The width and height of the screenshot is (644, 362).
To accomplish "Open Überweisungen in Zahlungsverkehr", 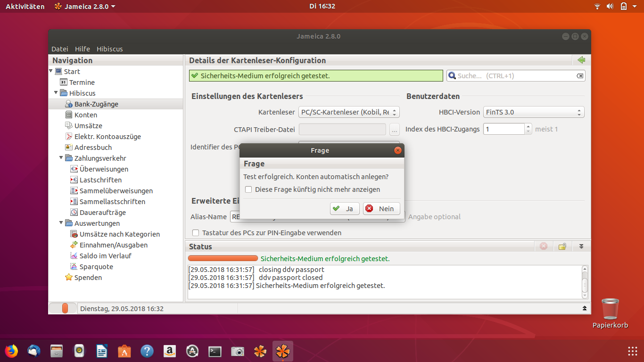I will pyautogui.click(x=104, y=169).
